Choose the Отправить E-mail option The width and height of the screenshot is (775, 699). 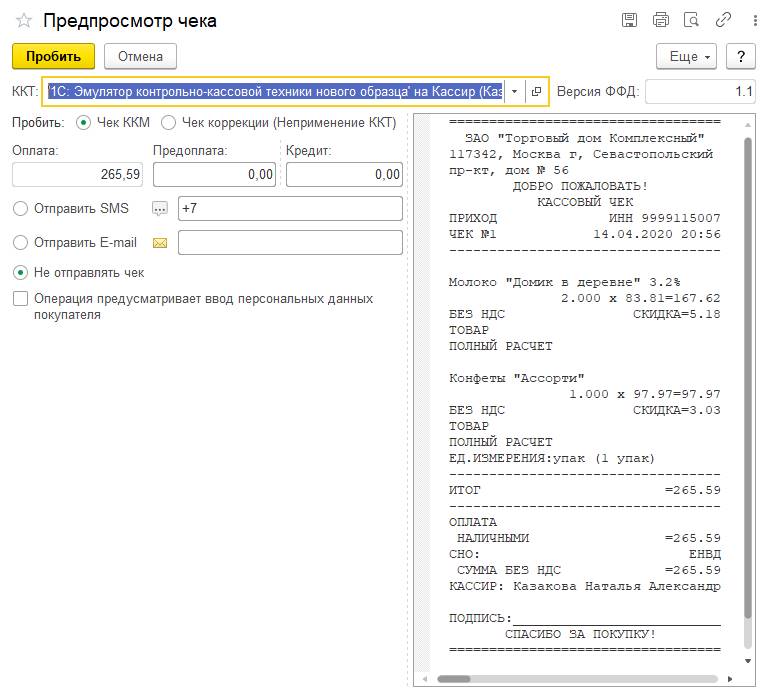coord(20,243)
